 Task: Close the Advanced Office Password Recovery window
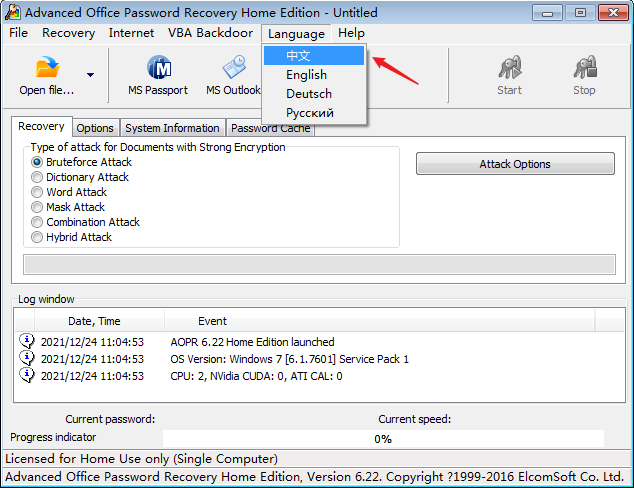click(x=613, y=13)
